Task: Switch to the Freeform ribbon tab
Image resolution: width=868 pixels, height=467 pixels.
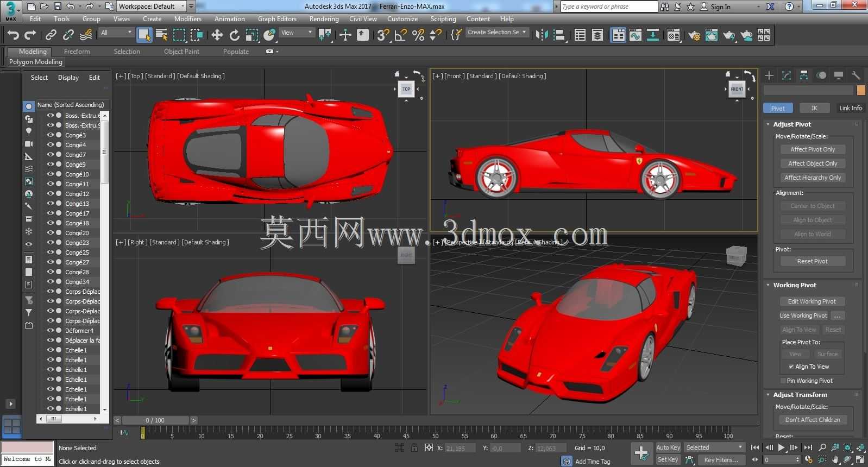Action: tap(77, 52)
